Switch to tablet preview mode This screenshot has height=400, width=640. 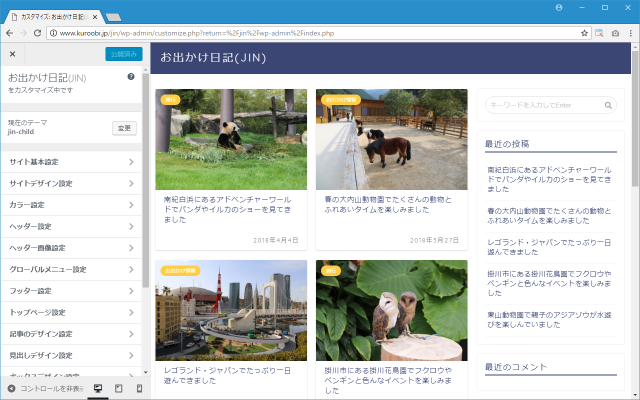117,388
